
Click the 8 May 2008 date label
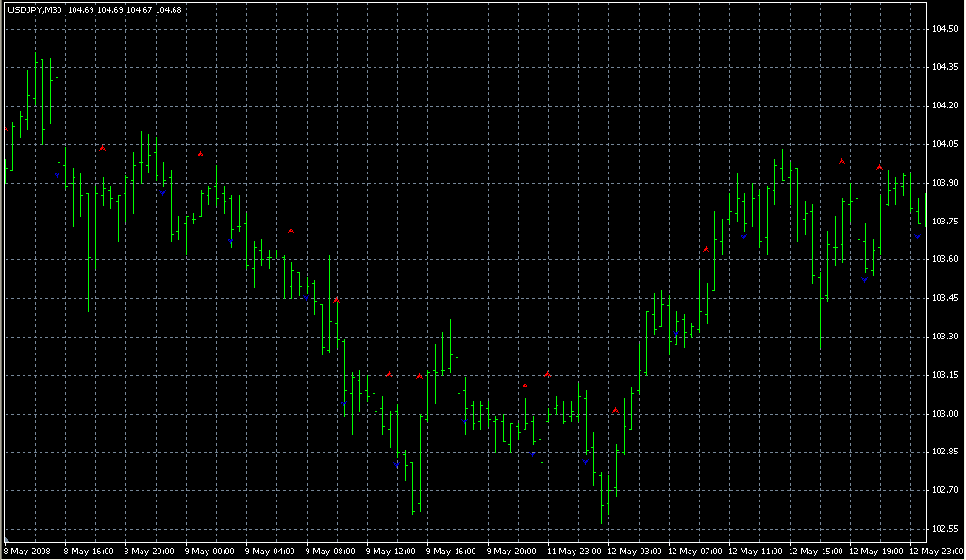pos(27,552)
